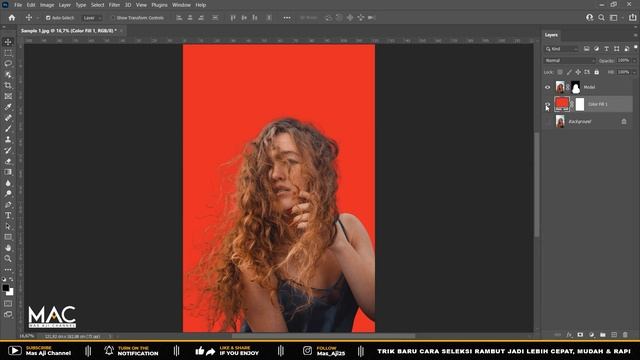Click the background color swatch
This screenshot has height=360, width=640.
(10, 292)
